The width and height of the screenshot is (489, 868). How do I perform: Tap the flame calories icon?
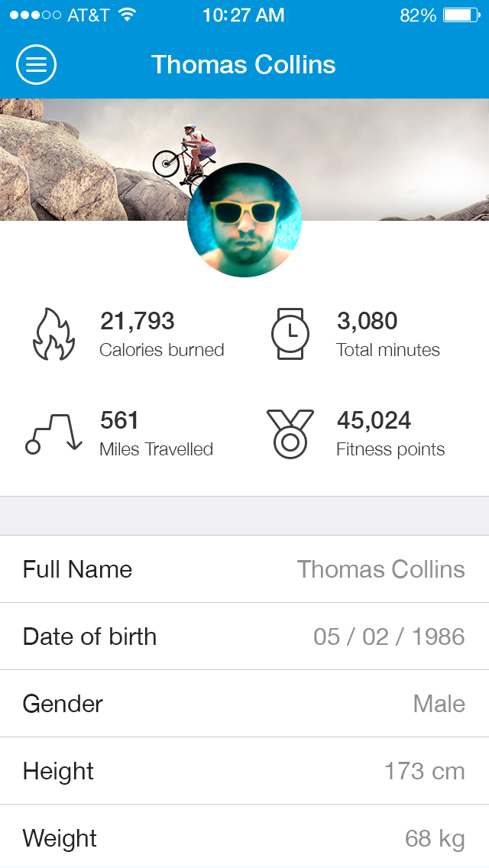pyautogui.click(x=53, y=335)
